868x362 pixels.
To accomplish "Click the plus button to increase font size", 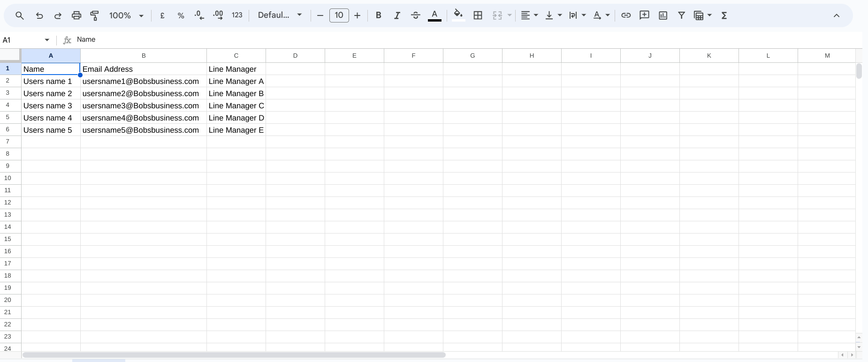I will click(358, 15).
